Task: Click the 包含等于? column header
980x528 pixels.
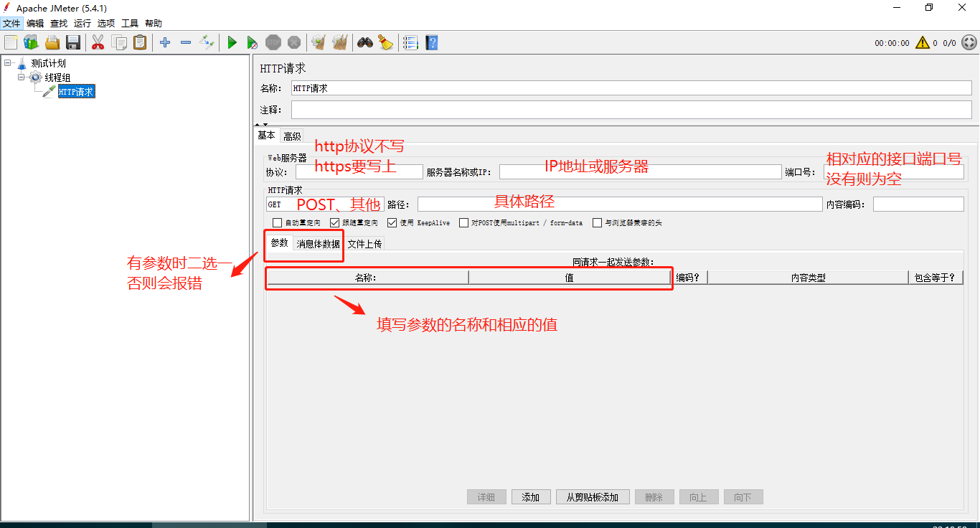Action: pyautogui.click(x=936, y=278)
